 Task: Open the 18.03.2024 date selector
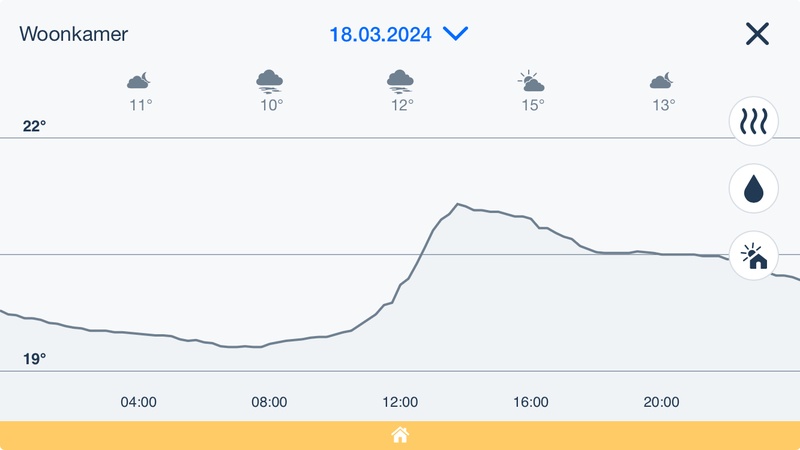[380, 34]
